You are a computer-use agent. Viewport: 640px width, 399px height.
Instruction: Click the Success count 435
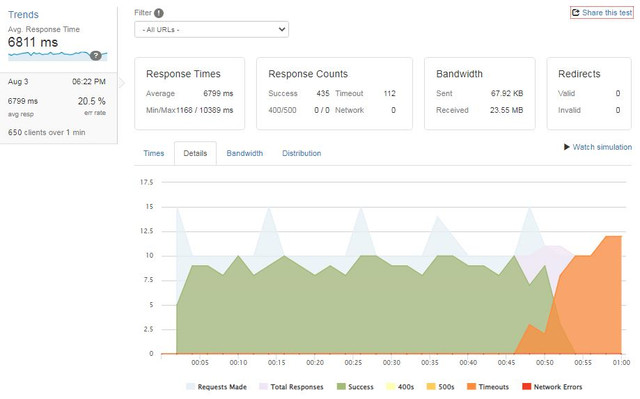point(323,93)
